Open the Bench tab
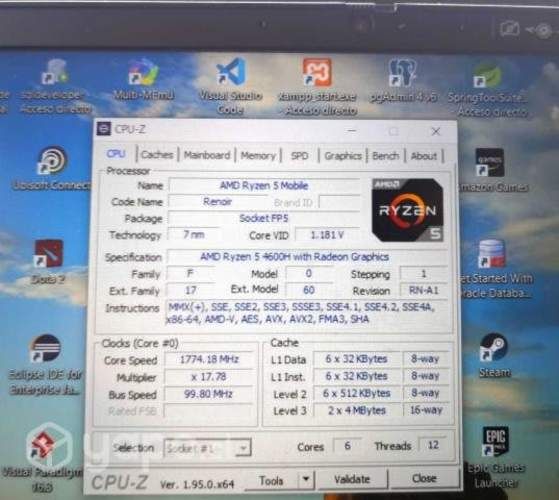The image size is (559, 500). tap(385, 156)
